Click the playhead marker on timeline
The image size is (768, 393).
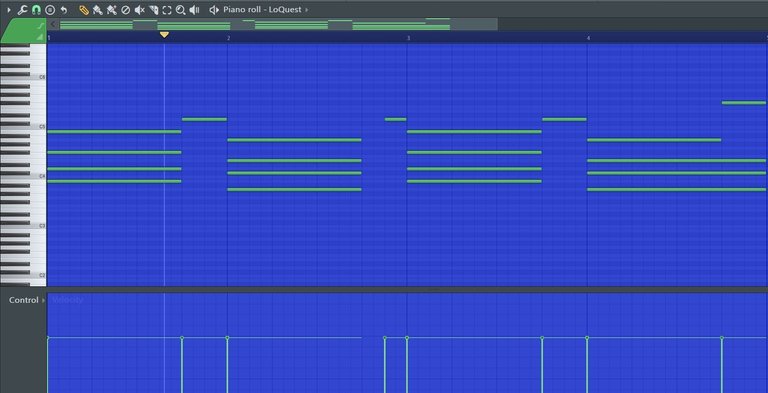click(165, 35)
